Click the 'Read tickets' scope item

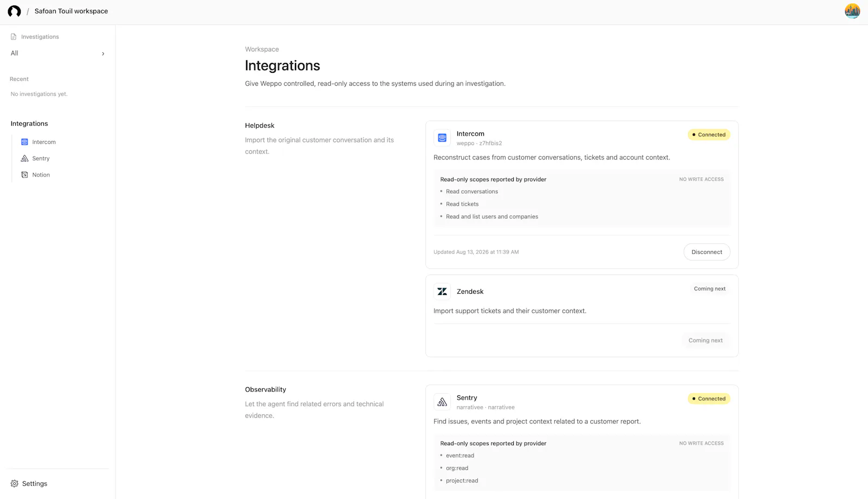point(462,204)
